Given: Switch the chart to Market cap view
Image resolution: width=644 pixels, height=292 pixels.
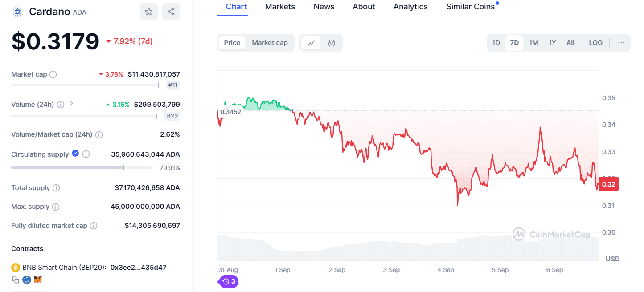Looking at the screenshot, I should click(x=270, y=42).
